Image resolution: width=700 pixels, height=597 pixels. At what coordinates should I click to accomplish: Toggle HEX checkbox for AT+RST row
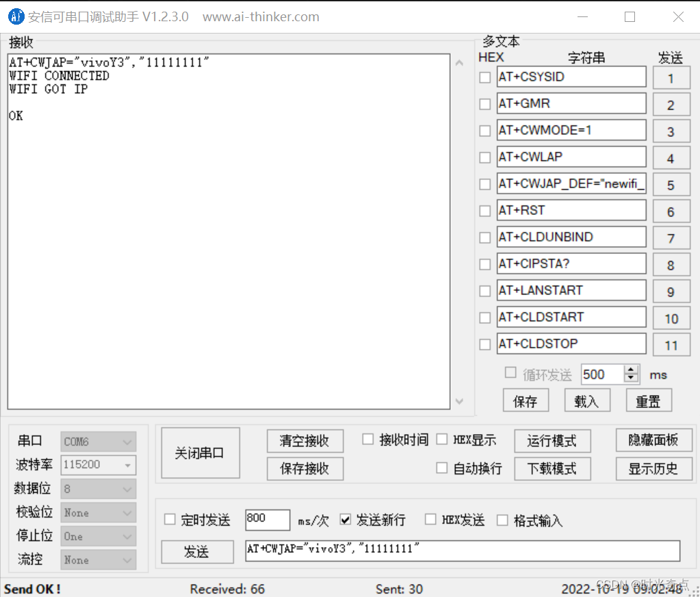pos(485,211)
